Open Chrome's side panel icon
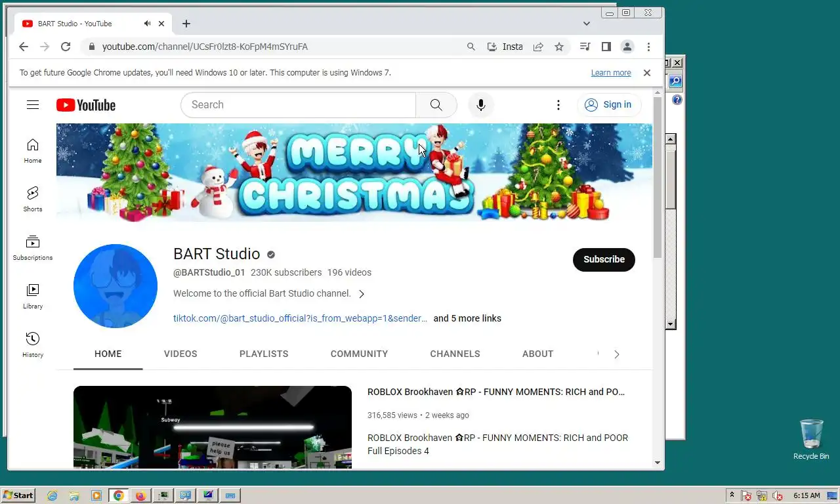The width and height of the screenshot is (840, 504). 606,47
